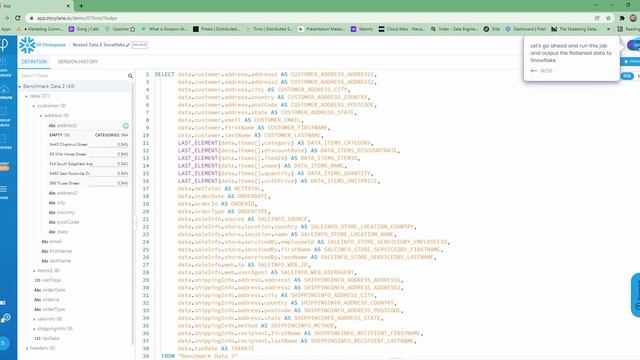This screenshot has width=640, height=360.
Task: Select the SQL view toggle
Action: [627, 76]
